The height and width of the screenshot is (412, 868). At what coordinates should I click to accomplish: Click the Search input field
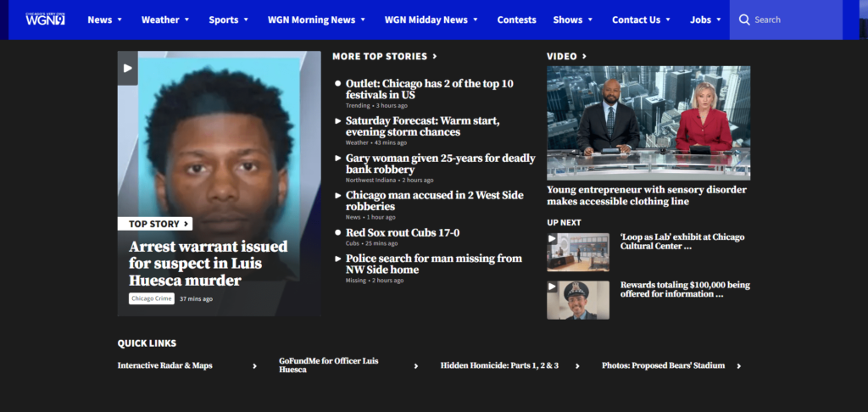point(786,20)
